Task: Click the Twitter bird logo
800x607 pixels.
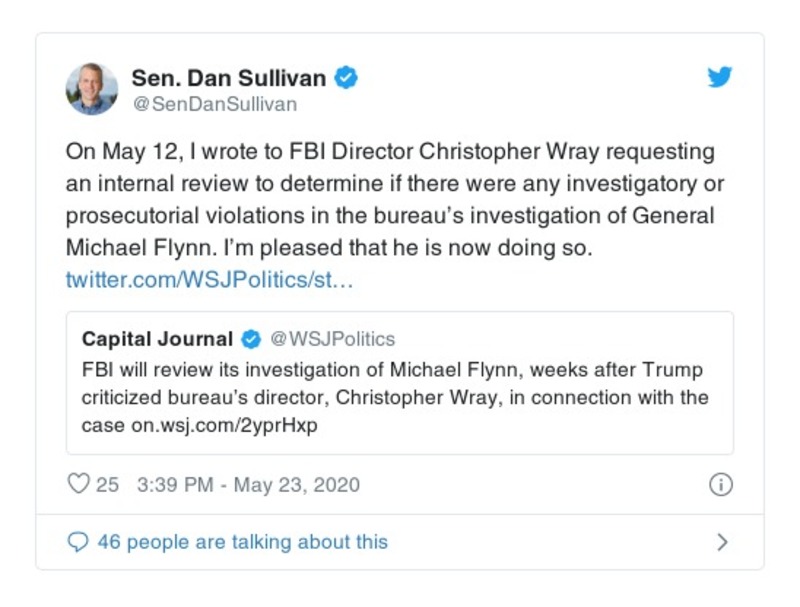Action: [x=720, y=78]
